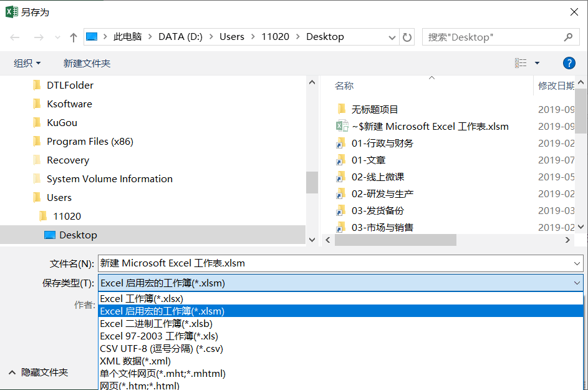Choose 单个文件网页(*.mht;*.mhtml) file type
Screen dimensions: 588x390
(x=340, y=374)
